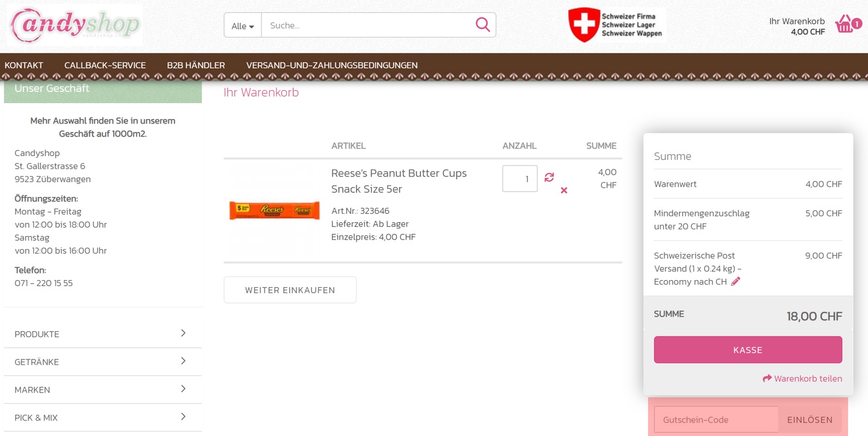Screen dimensions: 868x436
Task: Expand the GETRÄNKE category
Action: (x=103, y=362)
